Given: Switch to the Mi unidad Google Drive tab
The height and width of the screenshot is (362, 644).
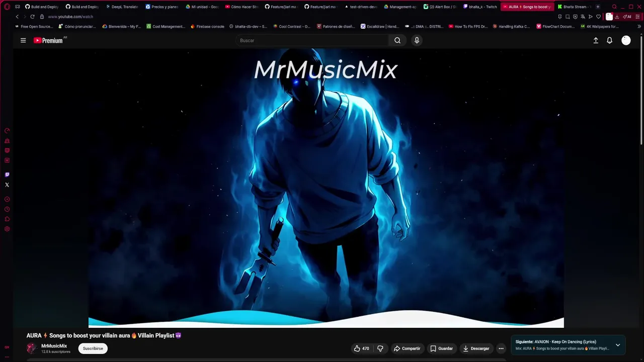Looking at the screenshot, I should pos(202,7).
